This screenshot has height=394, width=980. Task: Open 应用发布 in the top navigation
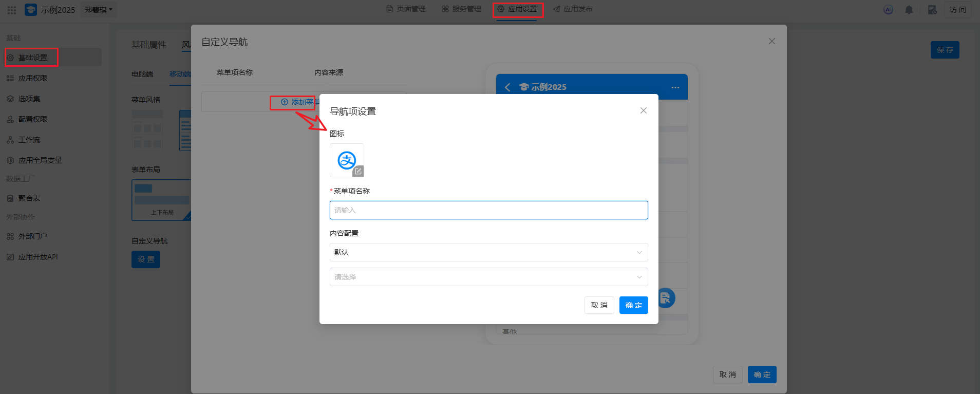pos(573,9)
